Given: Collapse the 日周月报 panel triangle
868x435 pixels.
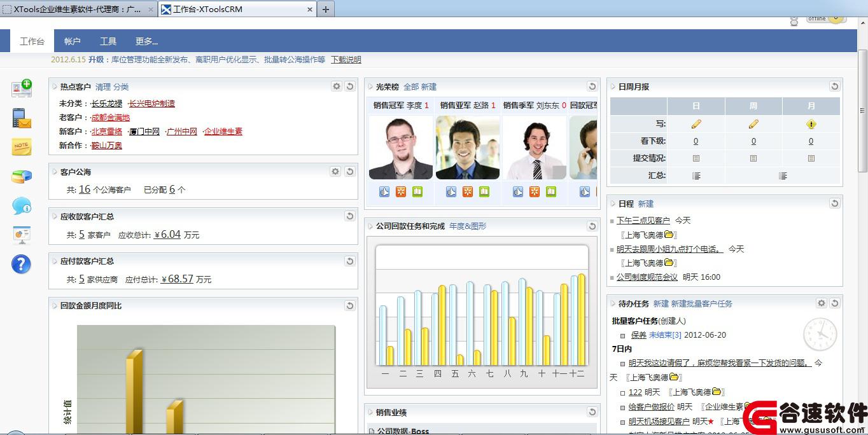Looking at the screenshot, I should (x=613, y=86).
